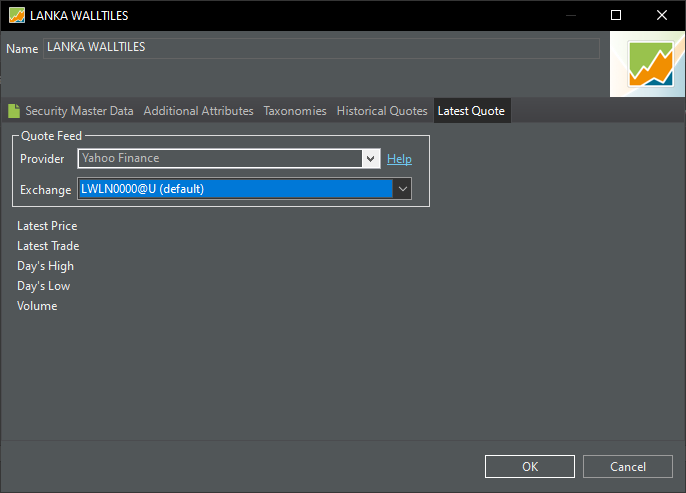Click the green document icon on Security Master Data tab
This screenshot has height=493, width=686.
click(x=14, y=111)
